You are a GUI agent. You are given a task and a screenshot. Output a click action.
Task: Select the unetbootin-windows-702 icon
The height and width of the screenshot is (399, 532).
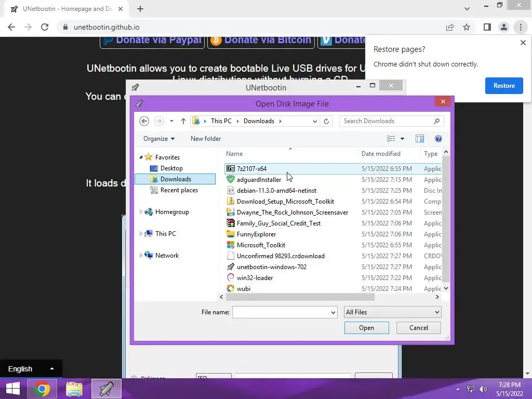230,267
